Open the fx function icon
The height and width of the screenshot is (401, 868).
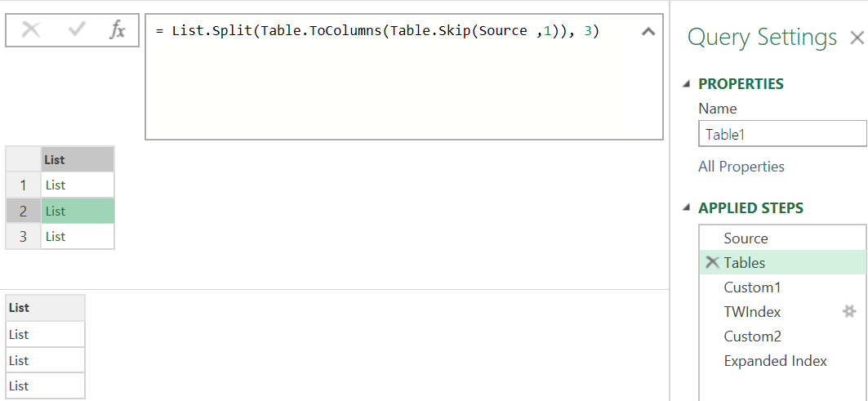[x=117, y=31]
